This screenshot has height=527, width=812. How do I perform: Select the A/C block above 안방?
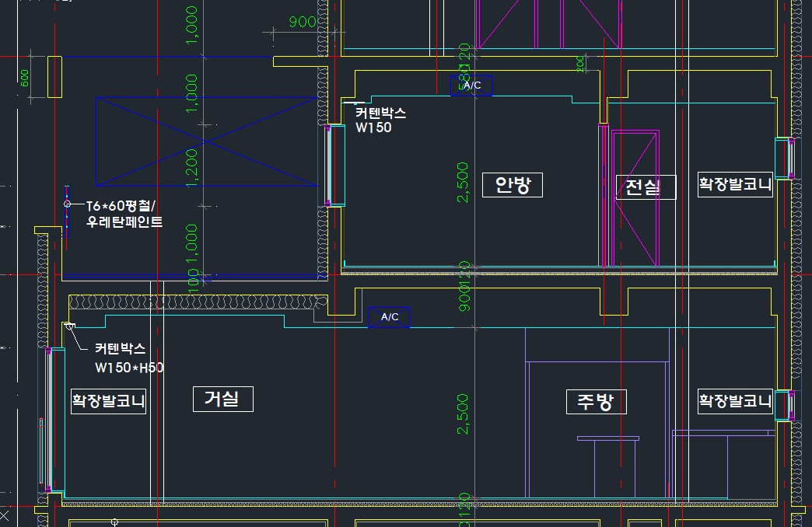471,86
